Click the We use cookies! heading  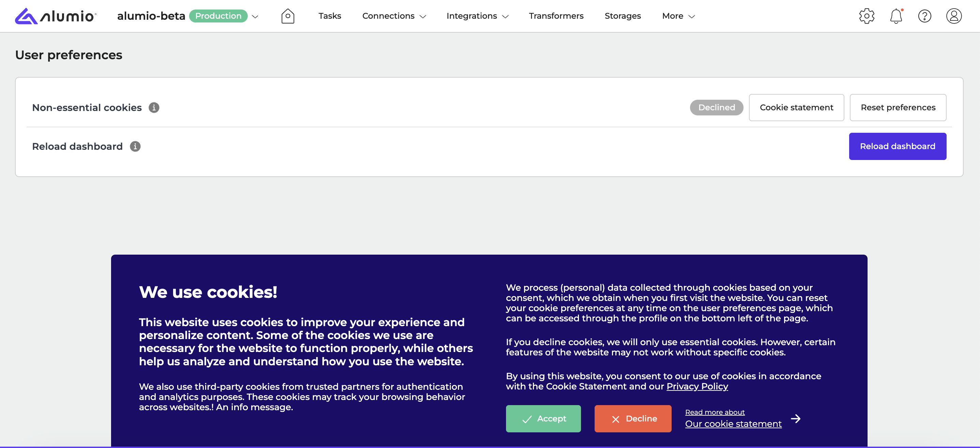pyautogui.click(x=208, y=292)
